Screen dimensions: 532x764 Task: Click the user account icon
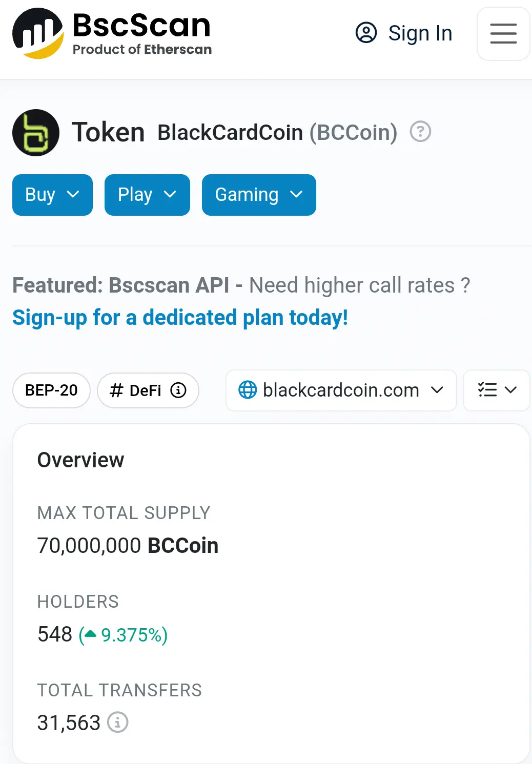point(366,33)
